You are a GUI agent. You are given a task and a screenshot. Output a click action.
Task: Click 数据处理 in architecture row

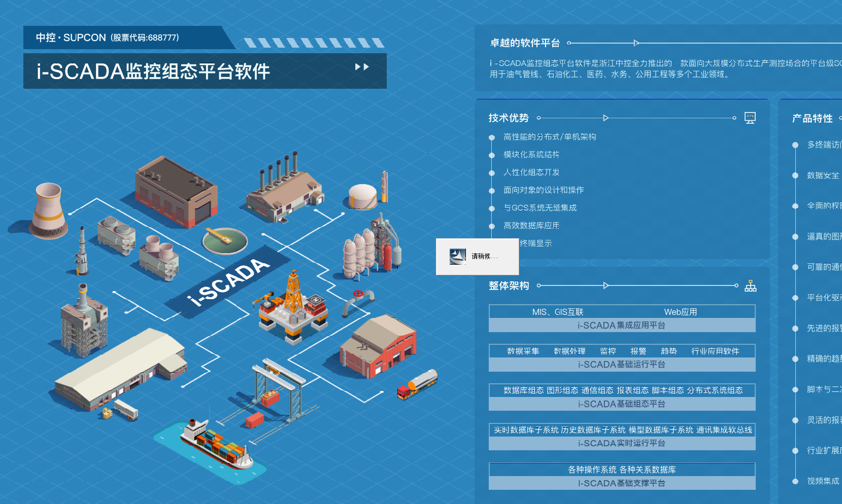569,351
